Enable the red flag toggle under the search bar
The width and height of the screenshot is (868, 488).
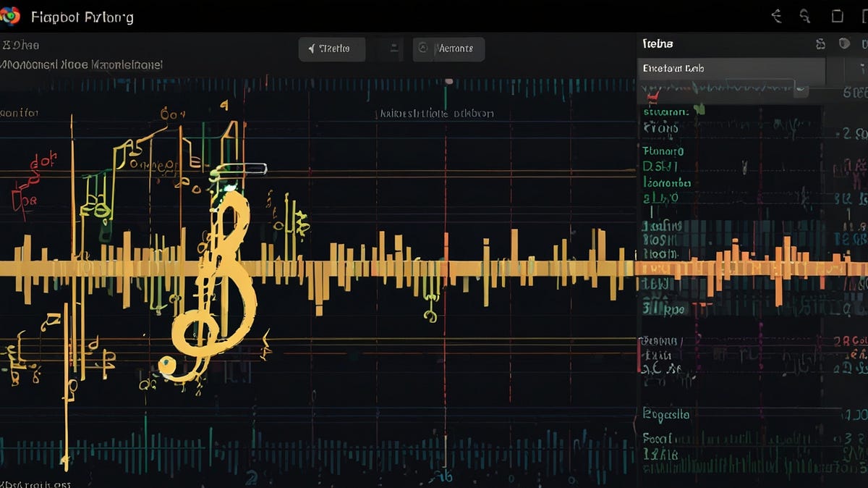652,96
